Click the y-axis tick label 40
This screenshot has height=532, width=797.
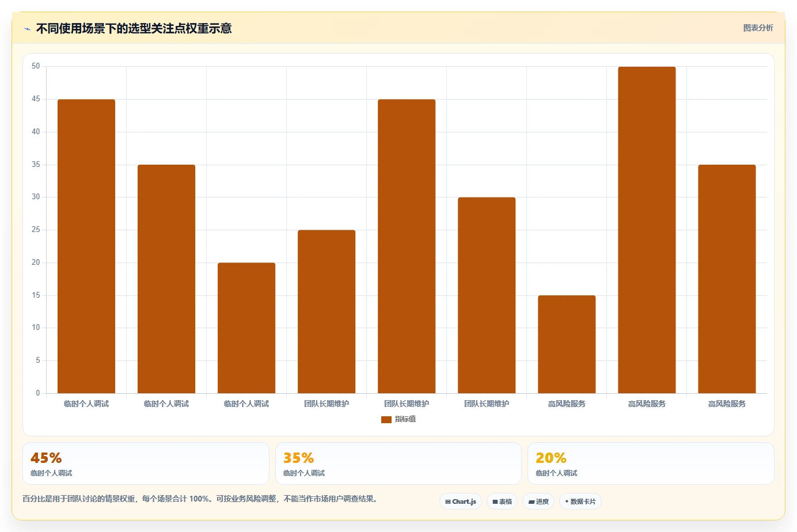click(x=36, y=132)
